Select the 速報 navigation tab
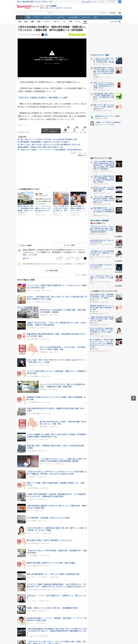This screenshot has width=138, height=644. (x=28, y=17)
